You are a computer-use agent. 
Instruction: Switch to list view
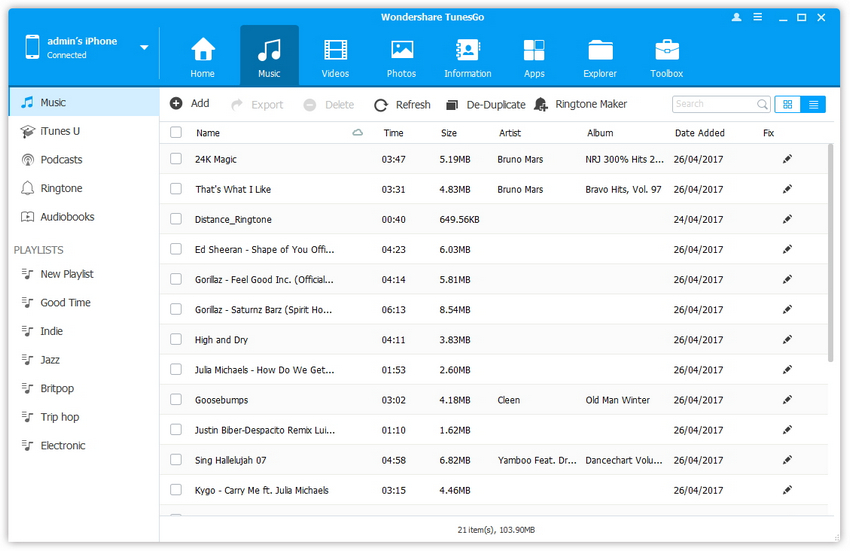pos(813,104)
